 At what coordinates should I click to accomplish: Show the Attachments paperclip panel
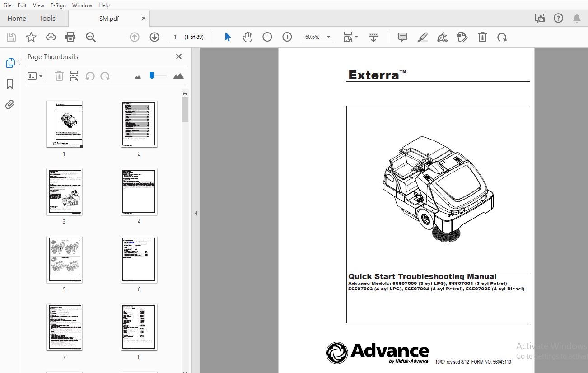10,105
